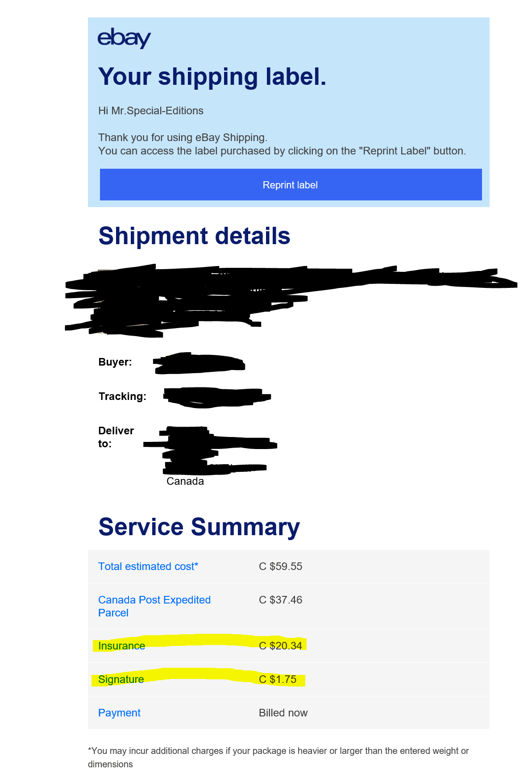The image size is (532, 774).
Task: Click the highlighted Signature link
Action: click(121, 679)
